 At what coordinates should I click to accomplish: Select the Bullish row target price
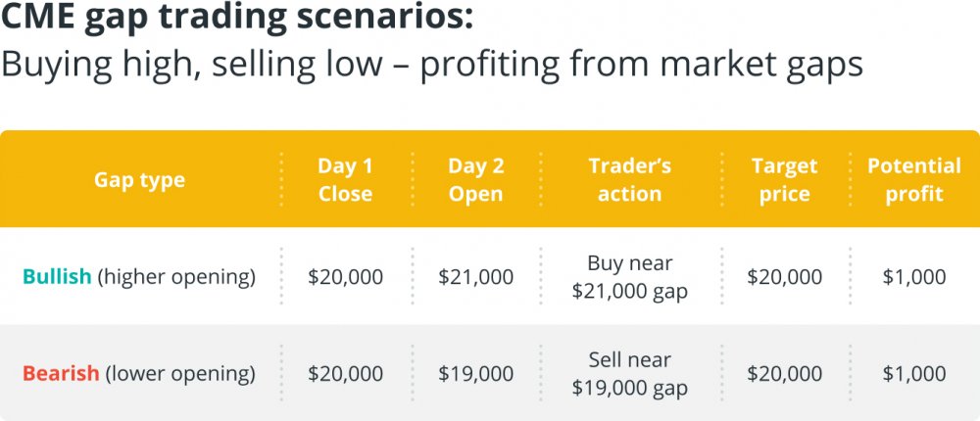tap(784, 277)
